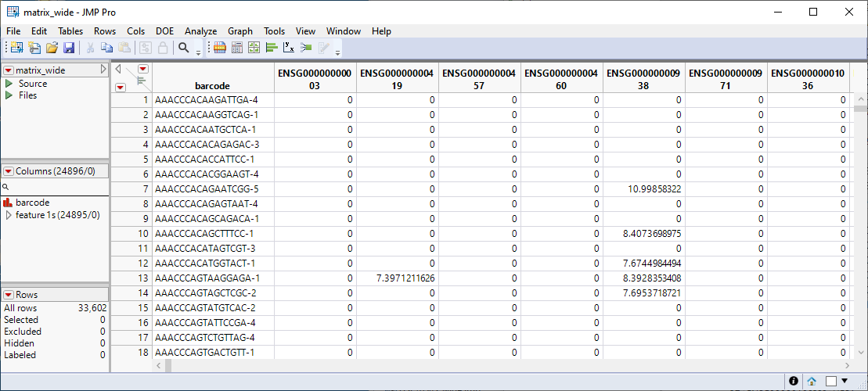This screenshot has height=391, width=868.
Task: Click barcode cell AAACCCAGTGACTGTT-1
Action: (205, 352)
